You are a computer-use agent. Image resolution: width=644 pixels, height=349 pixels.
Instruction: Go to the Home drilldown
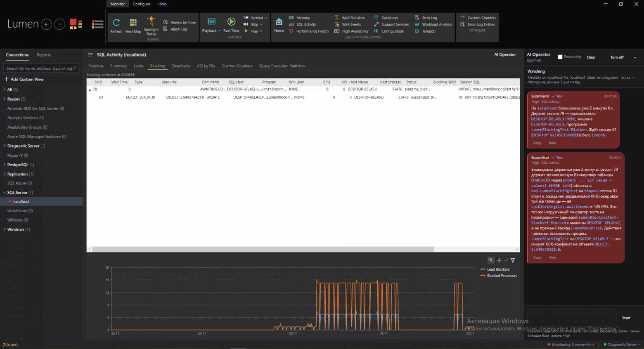coord(279,25)
